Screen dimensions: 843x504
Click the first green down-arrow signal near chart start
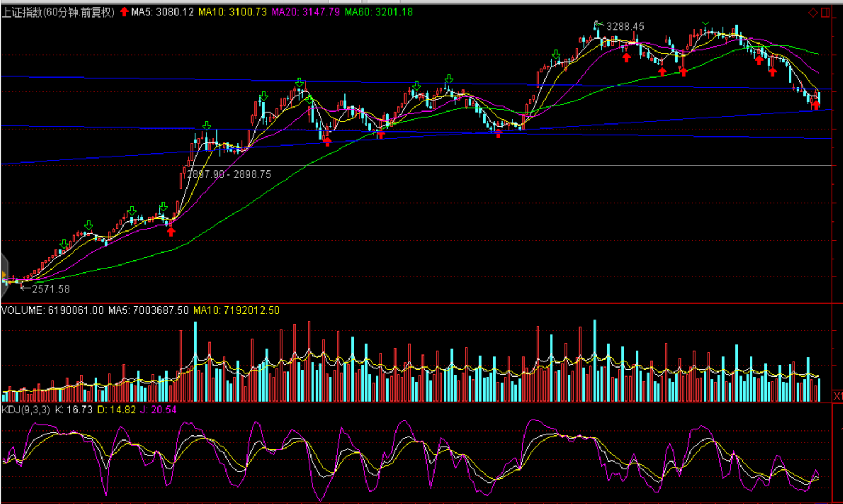(64, 244)
